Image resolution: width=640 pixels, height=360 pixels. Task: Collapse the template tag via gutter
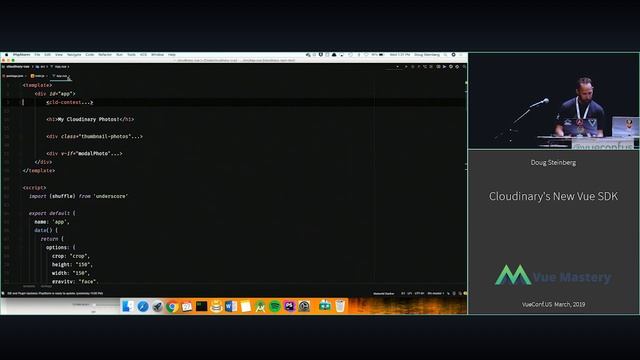click(20, 85)
